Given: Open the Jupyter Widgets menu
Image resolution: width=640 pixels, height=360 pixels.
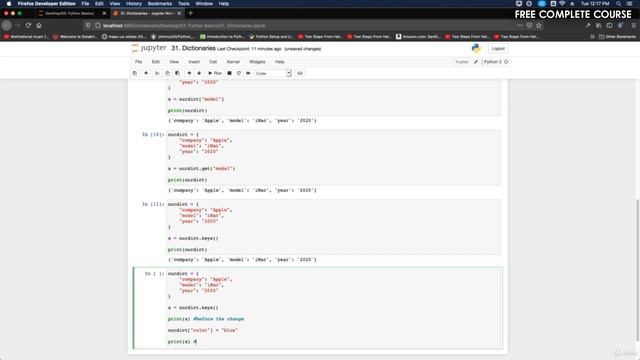Looking at the screenshot, I should [257, 62].
